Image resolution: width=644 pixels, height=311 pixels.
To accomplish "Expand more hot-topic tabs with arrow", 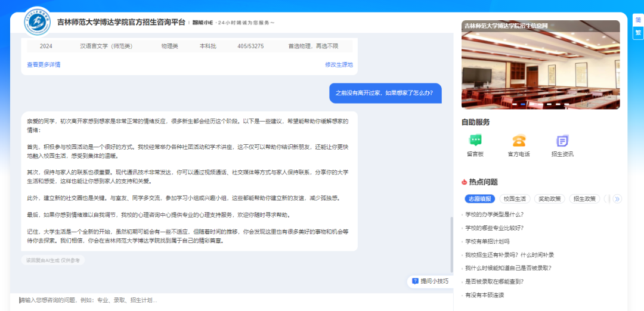I will (617, 199).
